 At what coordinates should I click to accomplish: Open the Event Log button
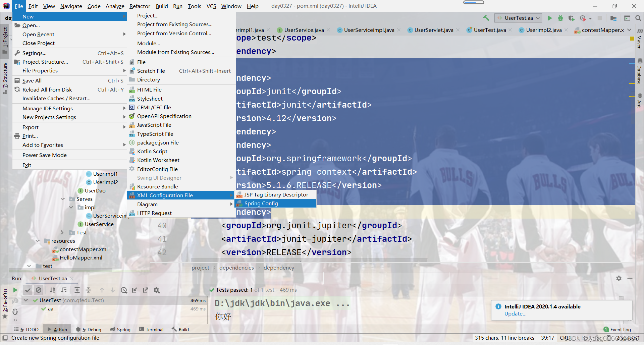(x=617, y=330)
